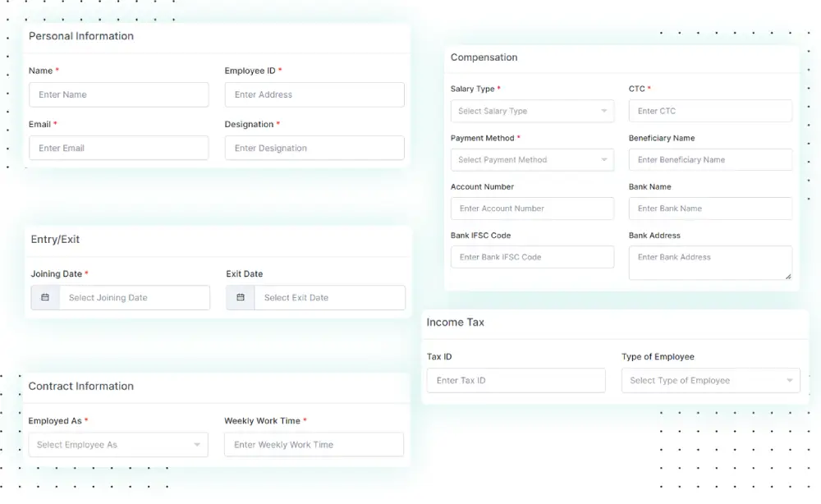Click the Account Number input box
The height and width of the screenshot is (504, 821).
coord(532,208)
